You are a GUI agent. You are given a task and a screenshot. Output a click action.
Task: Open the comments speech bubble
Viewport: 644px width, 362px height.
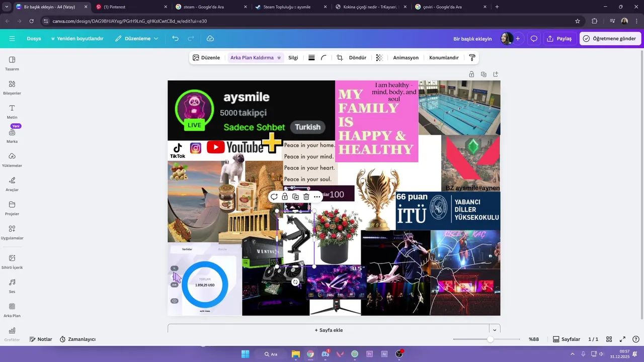tap(534, 39)
